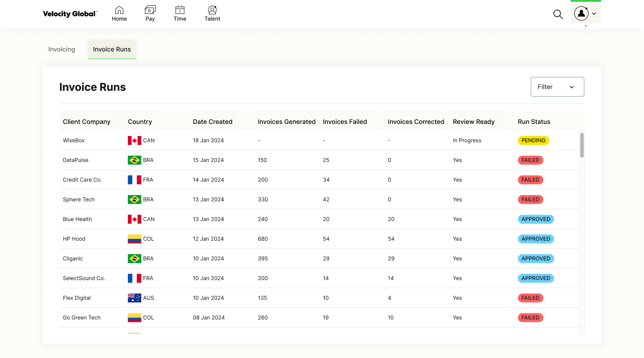Click the FAILED badge in Go Green Tech row

[530, 318]
